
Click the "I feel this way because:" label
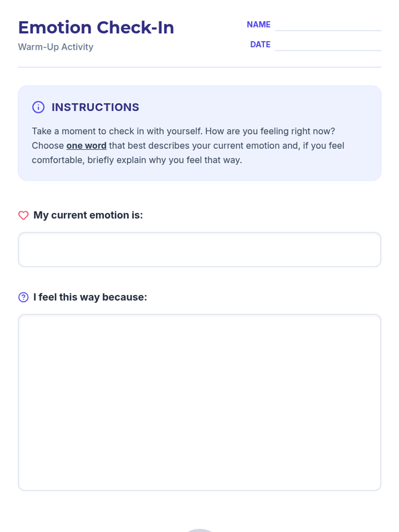pyautogui.click(x=90, y=297)
